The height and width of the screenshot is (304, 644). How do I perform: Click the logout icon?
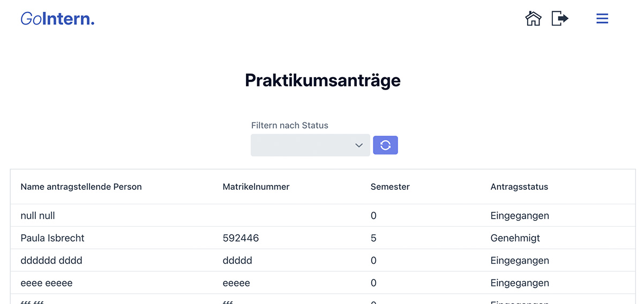pos(560,19)
